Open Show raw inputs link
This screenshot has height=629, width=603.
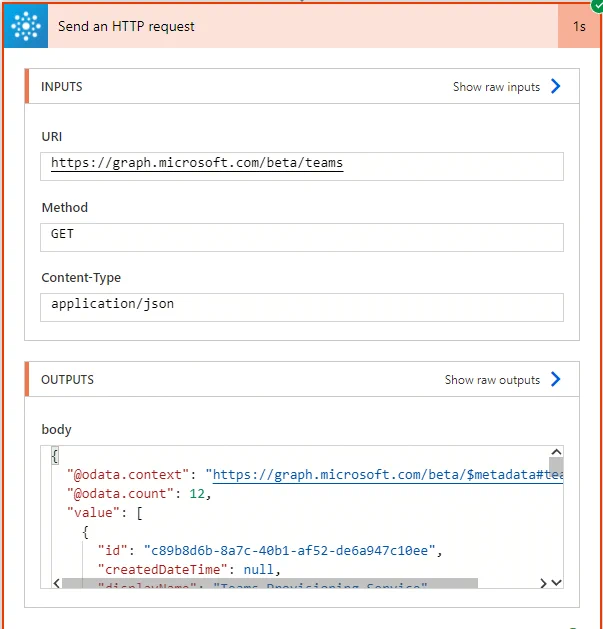[x=496, y=87]
